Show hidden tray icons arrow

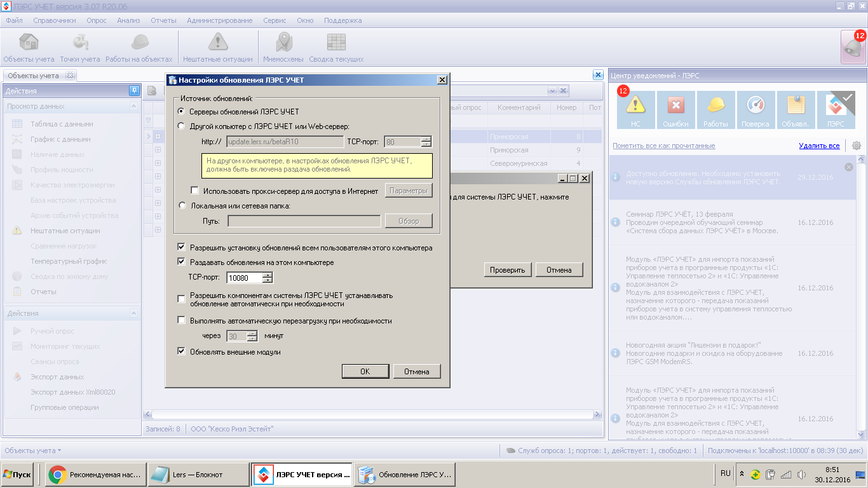(742, 474)
